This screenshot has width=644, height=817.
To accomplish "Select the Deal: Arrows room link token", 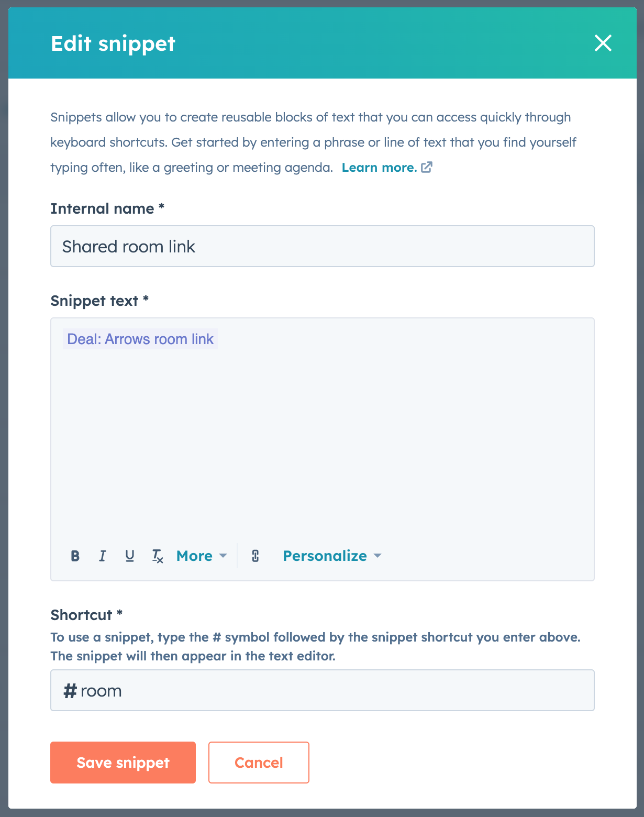I will (140, 339).
